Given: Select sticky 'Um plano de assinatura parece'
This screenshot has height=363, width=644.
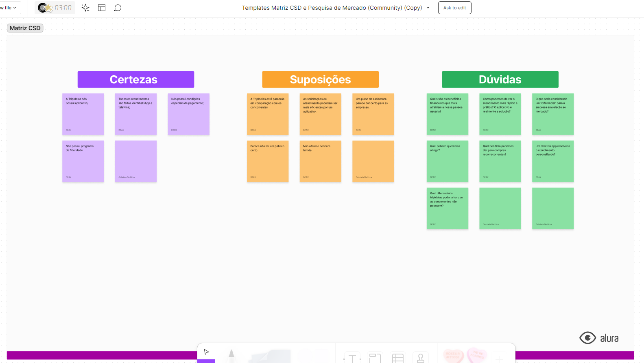Looking at the screenshot, I should coord(373,114).
